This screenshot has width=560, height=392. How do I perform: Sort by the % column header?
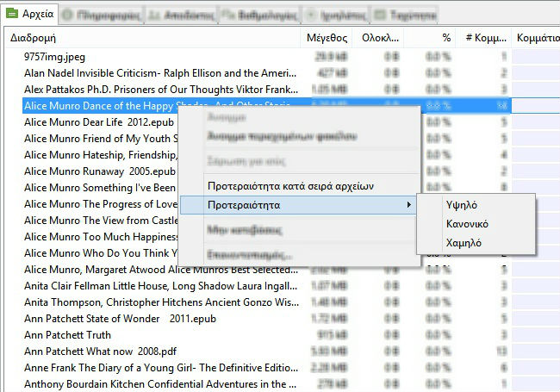430,38
